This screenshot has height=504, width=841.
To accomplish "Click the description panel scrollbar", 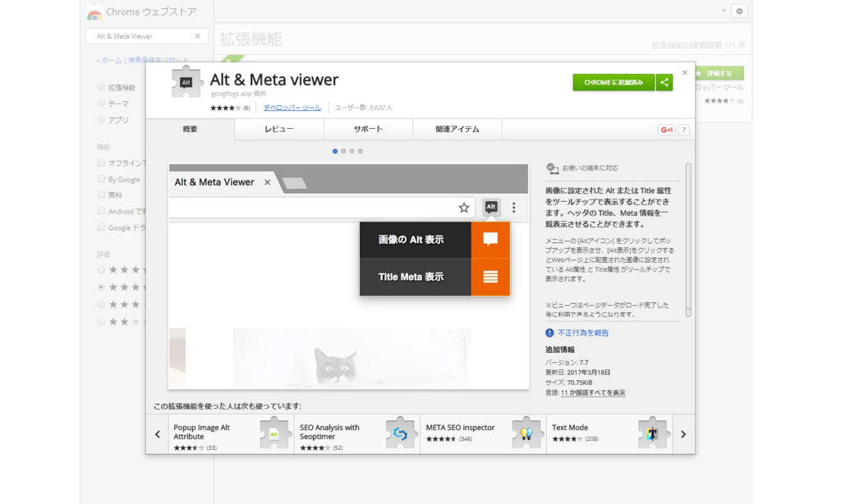I will (x=688, y=240).
